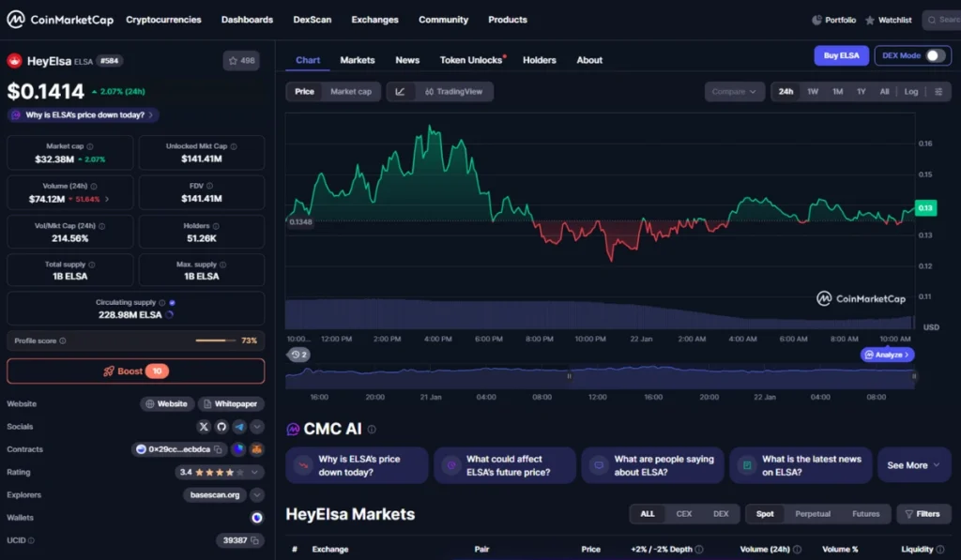This screenshot has height=560, width=961.
Task: Click the Portfolio icon link
Action: (833, 21)
